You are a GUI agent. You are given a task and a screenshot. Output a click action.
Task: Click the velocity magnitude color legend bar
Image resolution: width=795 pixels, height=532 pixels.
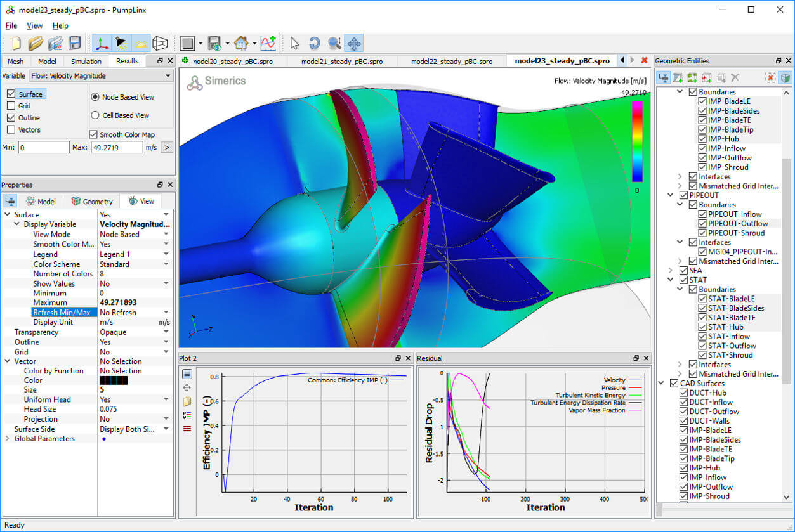point(639,141)
